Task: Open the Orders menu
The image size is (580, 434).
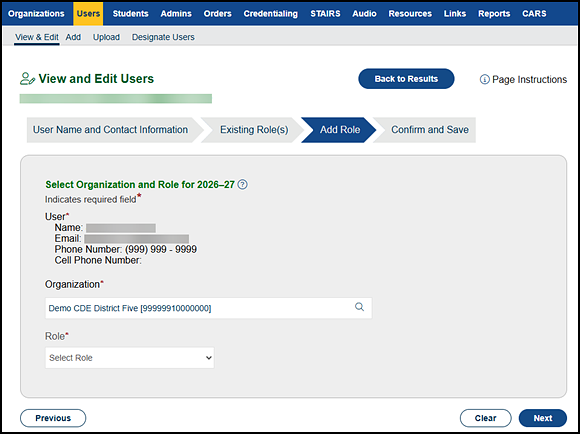Action: point(218,14)
